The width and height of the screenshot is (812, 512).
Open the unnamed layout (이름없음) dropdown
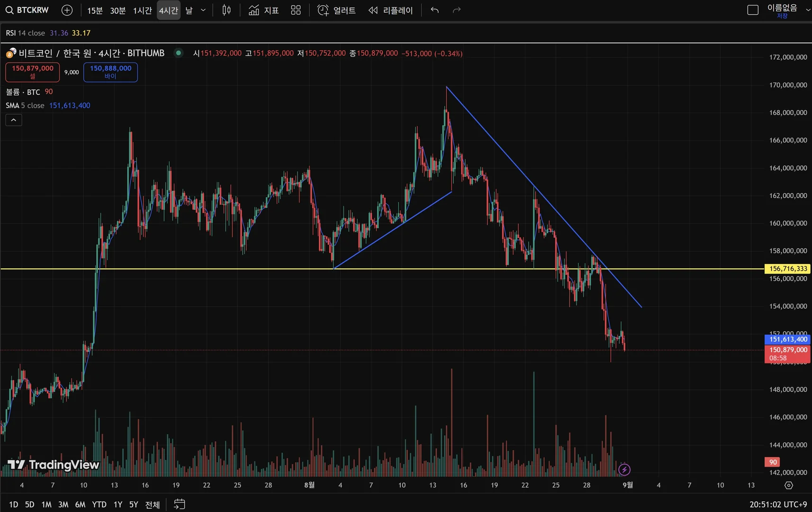(x=807, y=9)
